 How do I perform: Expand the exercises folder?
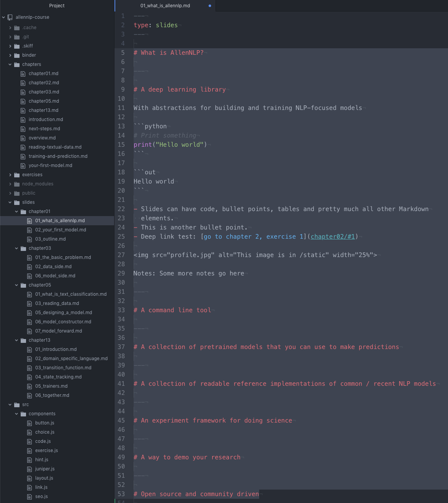(x=10, y=175)
